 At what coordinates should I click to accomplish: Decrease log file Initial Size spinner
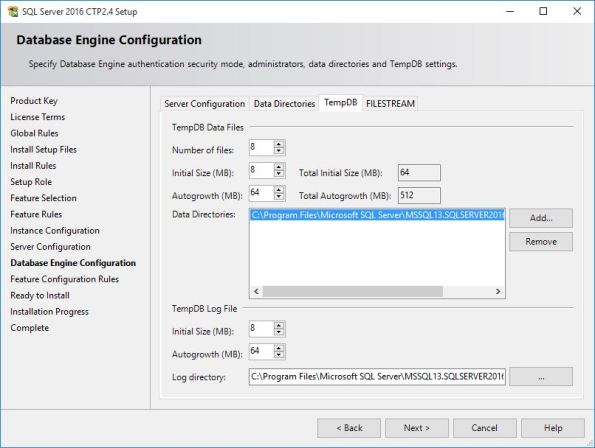pyautogui.click(x=279, y=332)
